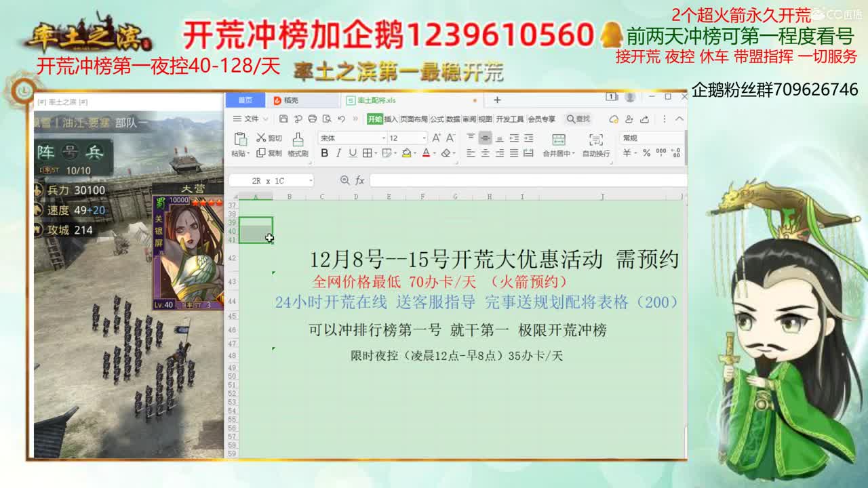The image size is (868, 488).
Task: Align text left
Action: coord(471,153)
